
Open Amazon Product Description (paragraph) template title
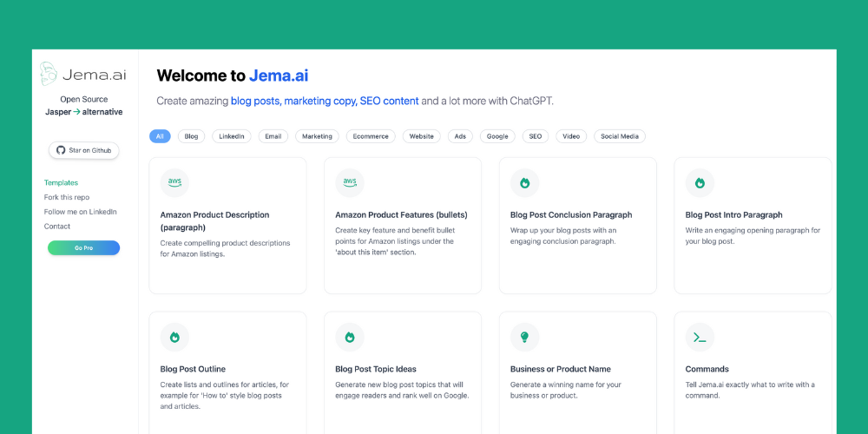[x=214, y=220]
